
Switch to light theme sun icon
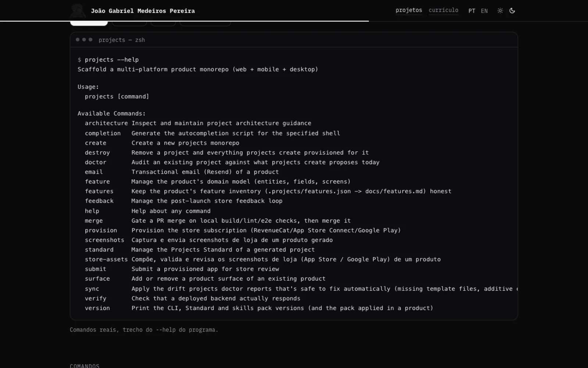tap(500, 11)
